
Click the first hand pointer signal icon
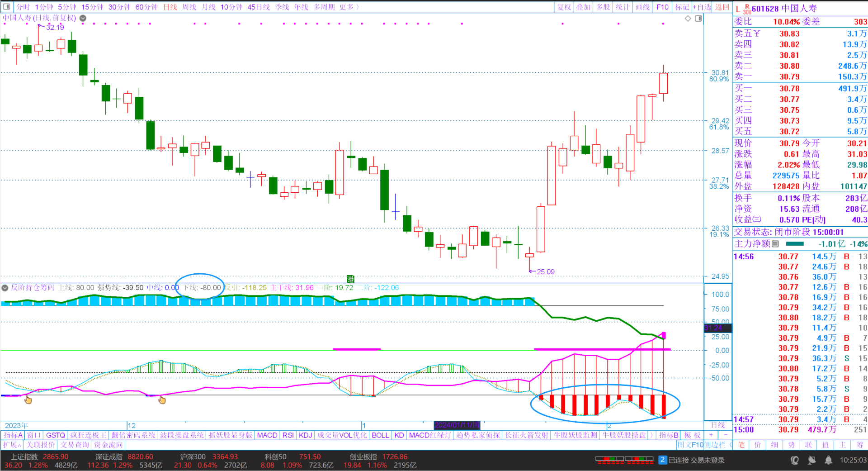pos(28,400)
